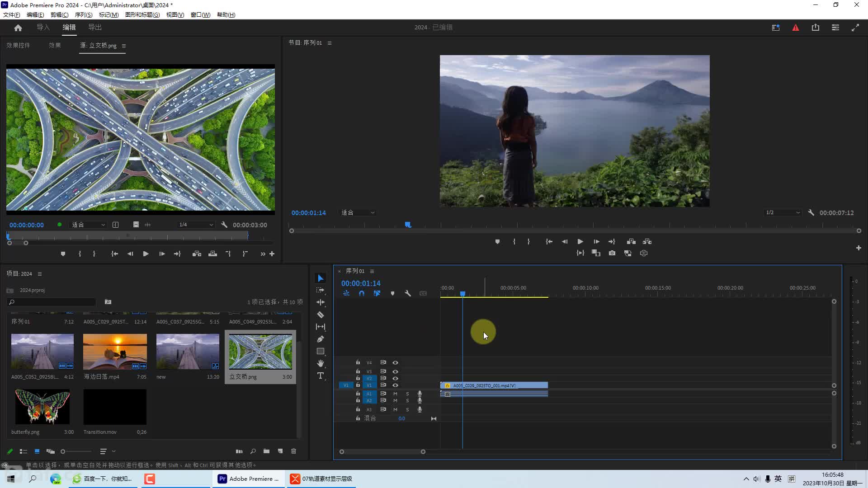Select 海边日落.mp4 thumbnail

115,352
